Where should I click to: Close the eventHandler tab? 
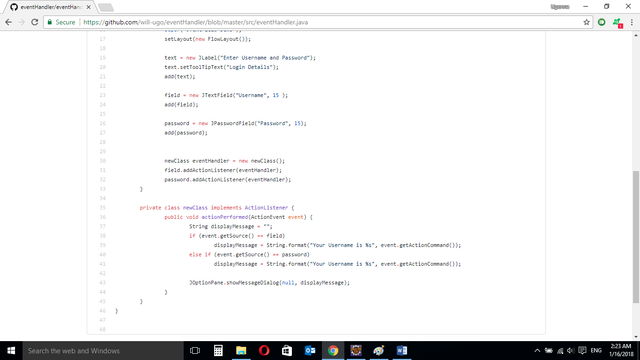coord(89,7)
